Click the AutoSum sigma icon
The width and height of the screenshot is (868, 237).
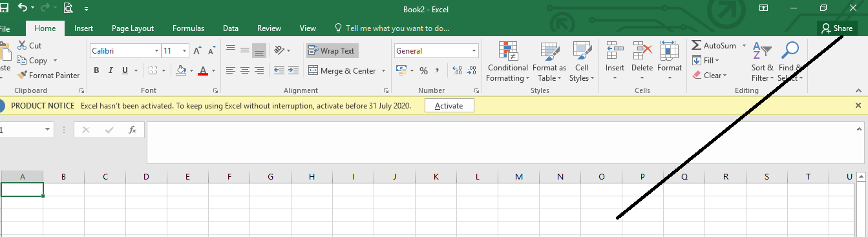click(697, 46)
